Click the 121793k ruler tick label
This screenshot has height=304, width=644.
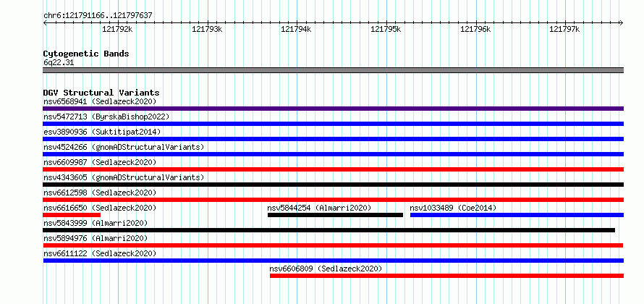tap(207, 29)
